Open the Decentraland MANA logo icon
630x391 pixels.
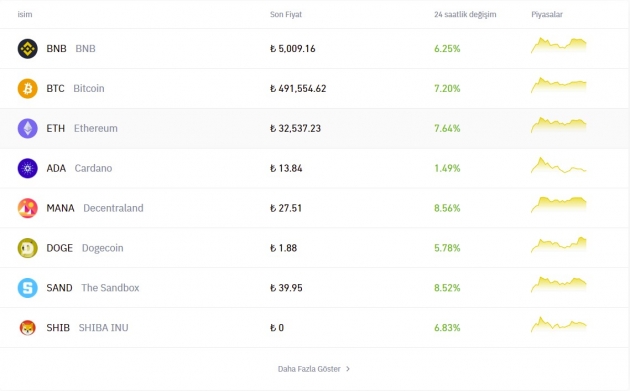pos(27,208)
